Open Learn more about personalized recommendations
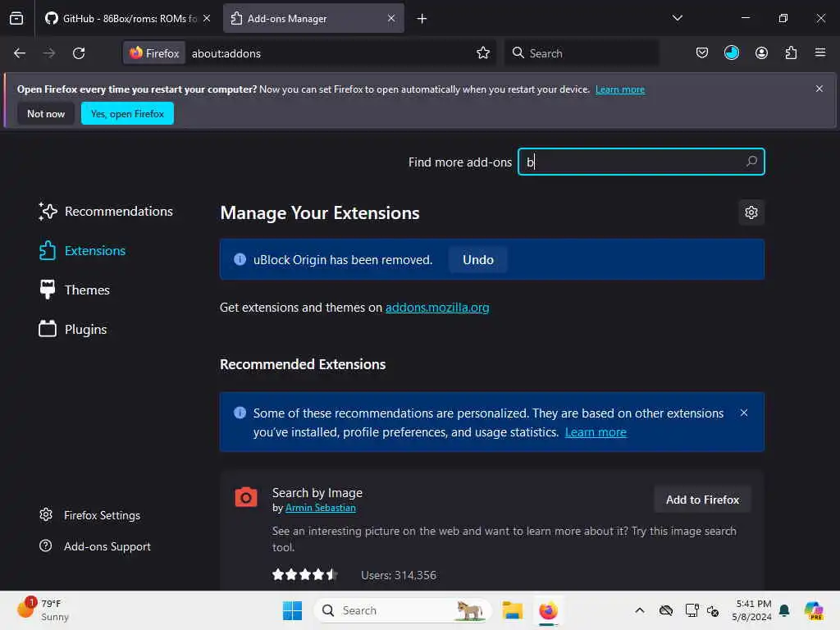 596,432
